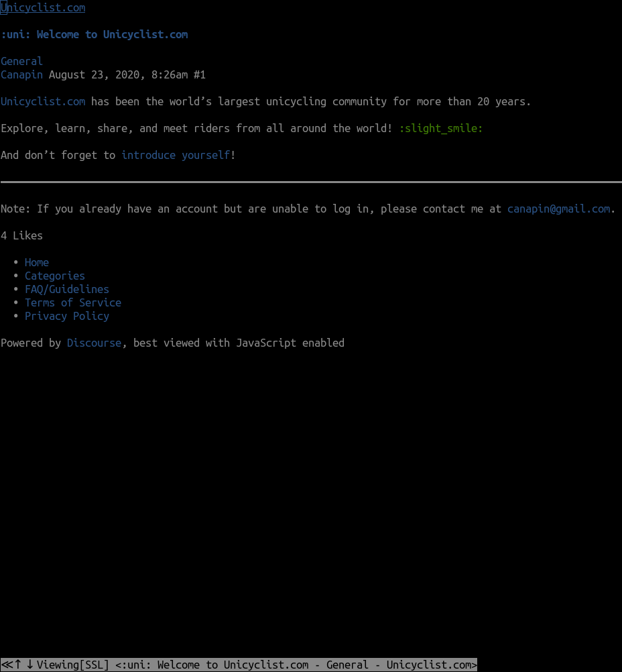Click the canapin@gmail.com email address
The image size is (622, 672).
pos(558,209)
